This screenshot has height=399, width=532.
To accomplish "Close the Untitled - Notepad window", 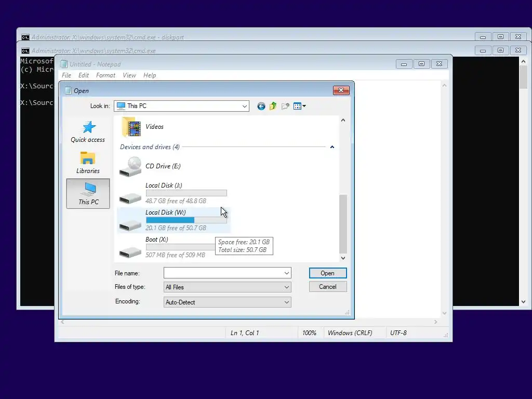I will click(x=439, y=64).
